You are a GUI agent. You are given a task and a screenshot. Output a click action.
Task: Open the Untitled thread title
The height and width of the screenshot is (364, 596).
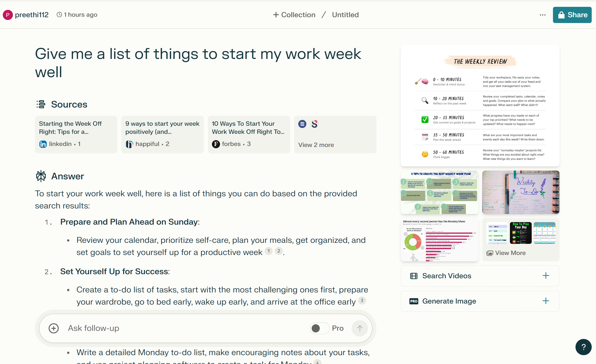pyautogui.click(x=345, y=15)
